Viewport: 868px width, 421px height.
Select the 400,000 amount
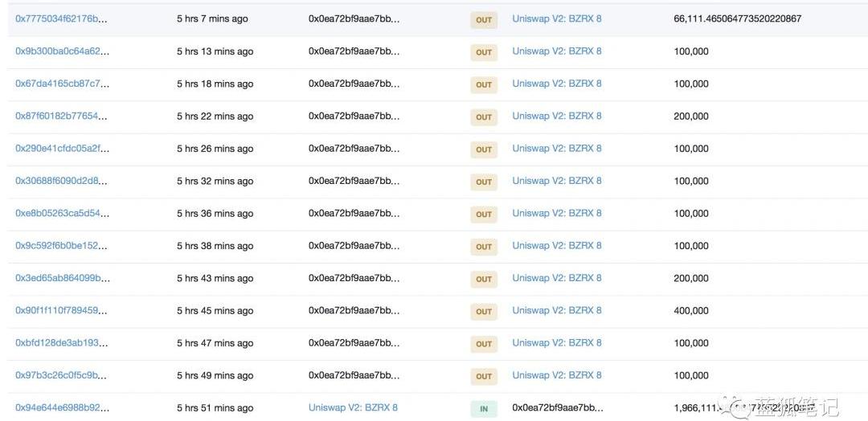(x=691, y=310)
